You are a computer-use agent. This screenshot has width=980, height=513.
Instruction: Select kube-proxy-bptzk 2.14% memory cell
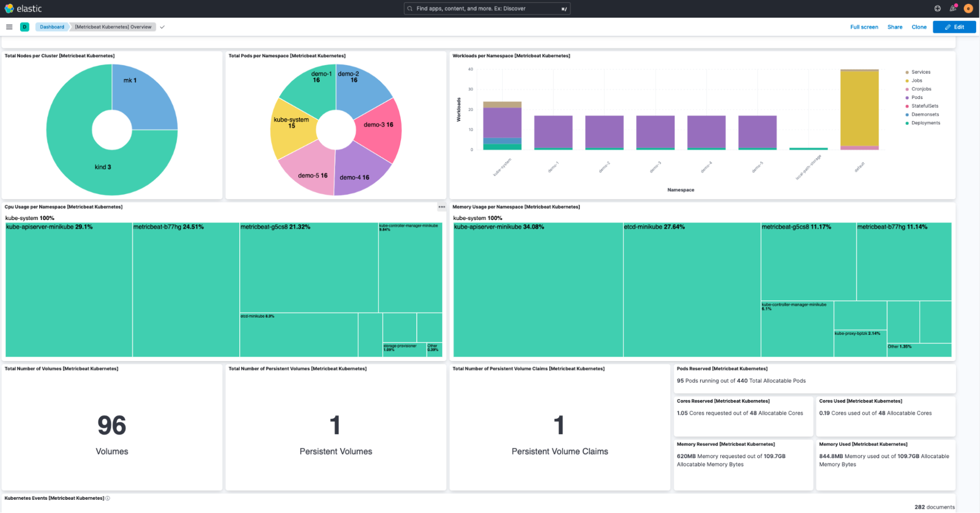(860, 343)
